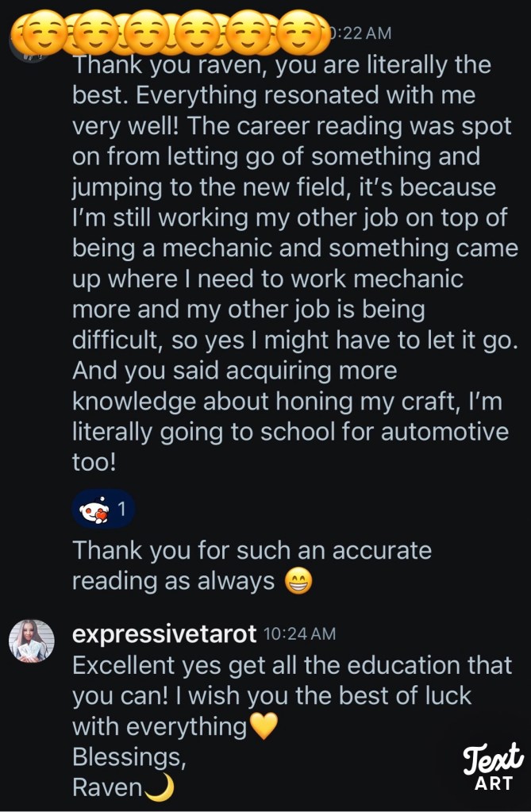Toggle the reaction pill showing count 1

click(x=104, y=510)
